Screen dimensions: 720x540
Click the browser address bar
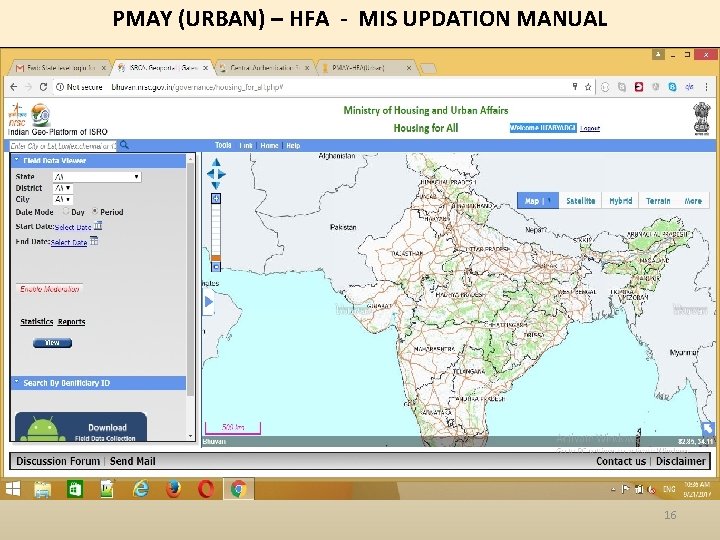312,87
